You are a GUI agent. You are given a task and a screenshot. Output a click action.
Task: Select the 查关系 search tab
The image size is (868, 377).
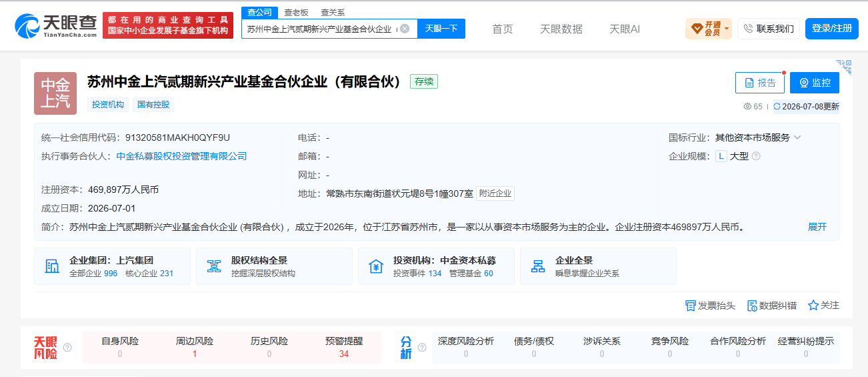(x=333, y=12)
